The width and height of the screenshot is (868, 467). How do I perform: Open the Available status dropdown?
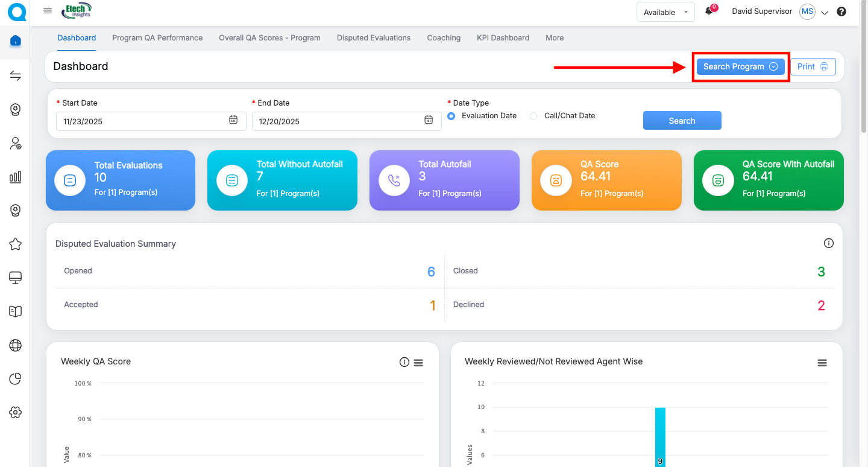[x=665, y=12]
